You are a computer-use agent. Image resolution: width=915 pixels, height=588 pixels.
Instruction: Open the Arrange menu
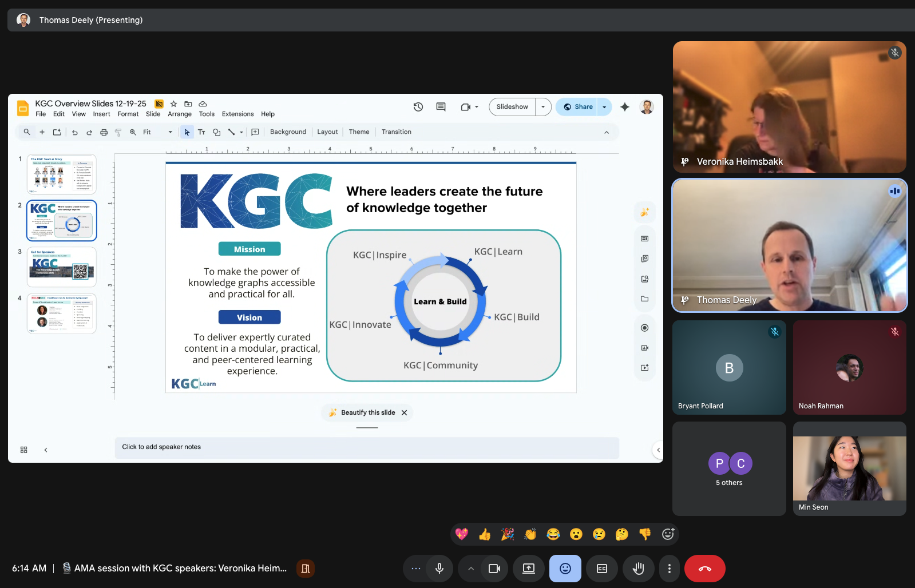[180, 114]
